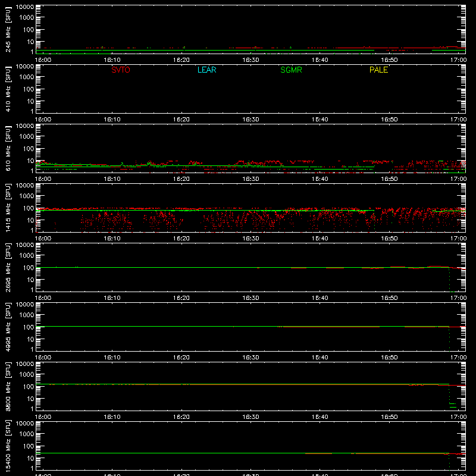This screenshot has width=476, height=476.
Task: Click 16:20 tick under the 610 MHz panel
Action: point(181,179)
